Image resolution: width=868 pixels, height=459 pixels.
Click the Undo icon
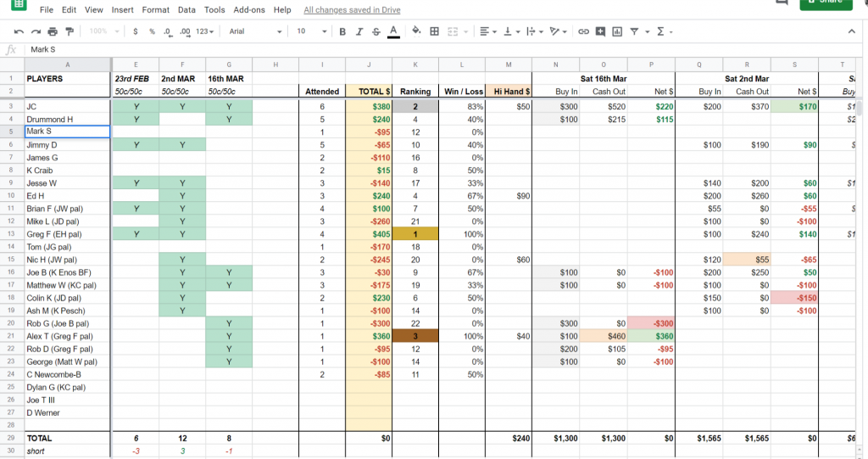point(18,31)
